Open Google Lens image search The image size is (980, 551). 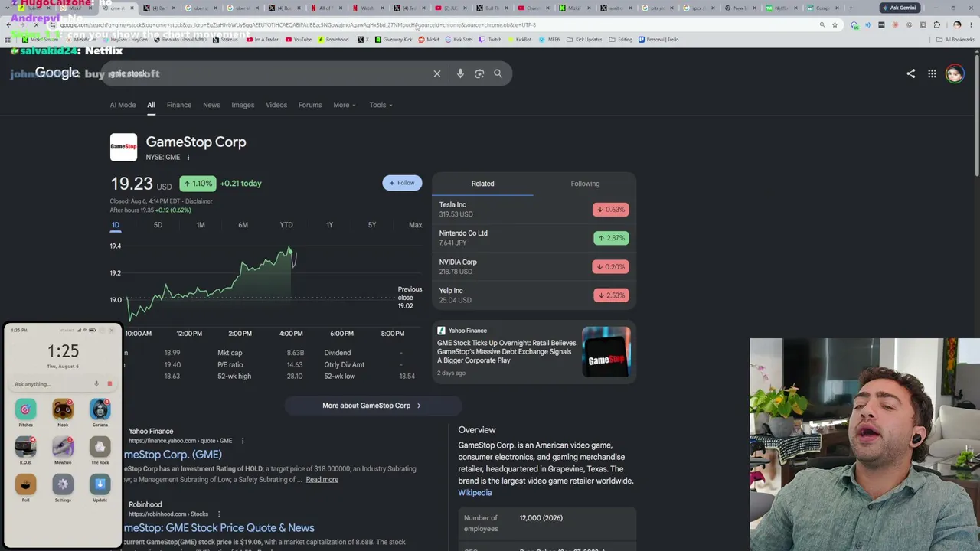[x=479, y=73]
